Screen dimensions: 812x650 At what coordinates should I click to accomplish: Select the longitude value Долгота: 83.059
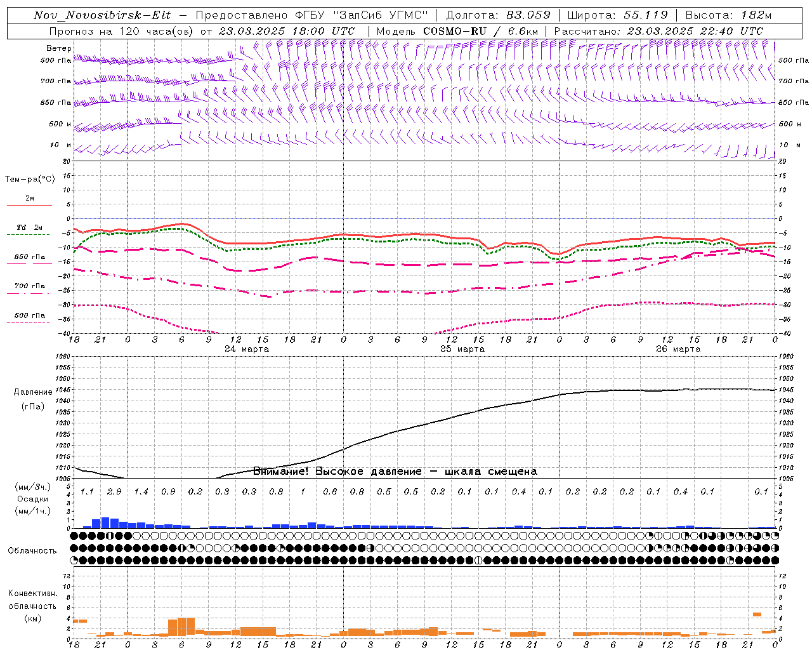498,15
